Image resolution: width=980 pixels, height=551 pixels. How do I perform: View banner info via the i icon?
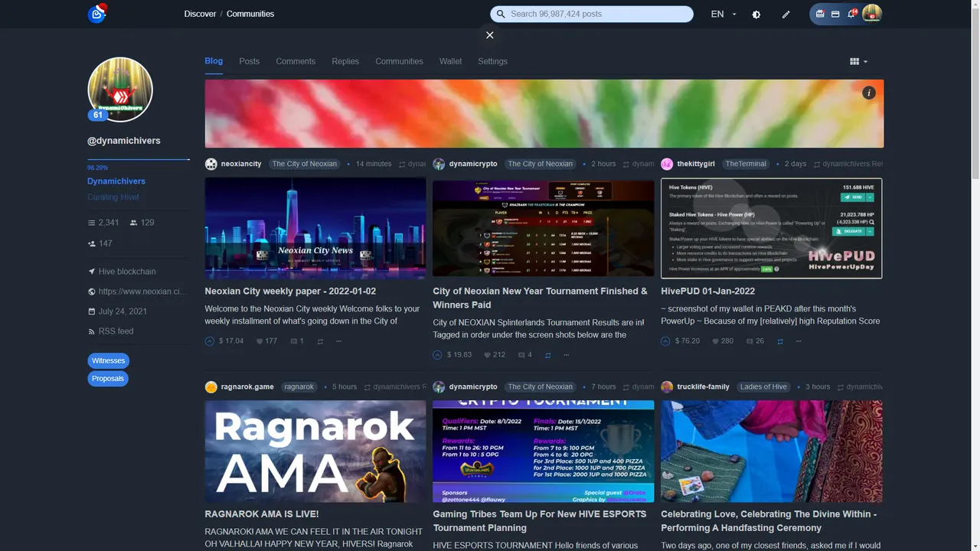(x=868, y=93)
